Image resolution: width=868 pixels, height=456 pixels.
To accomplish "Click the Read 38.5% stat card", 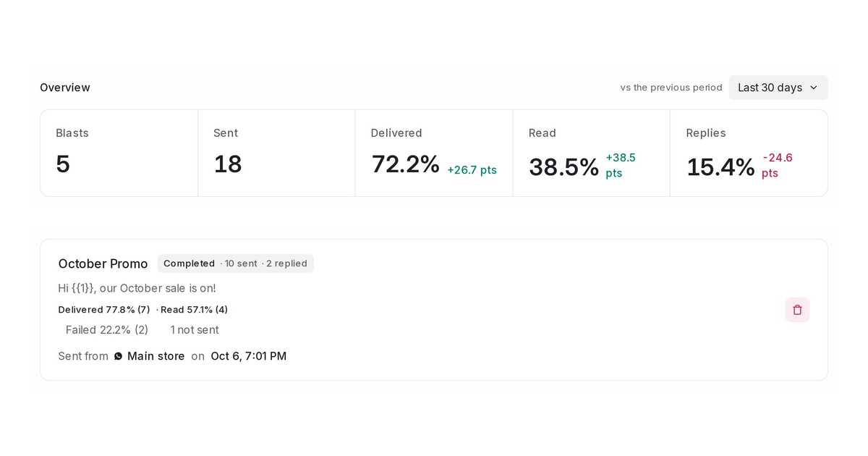I will (x=592, y=153).
